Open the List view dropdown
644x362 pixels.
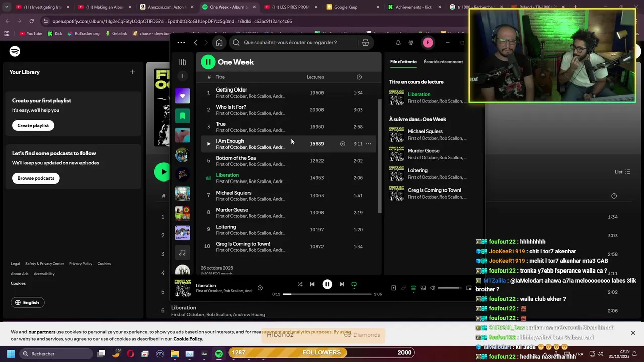tap(622, 172)
